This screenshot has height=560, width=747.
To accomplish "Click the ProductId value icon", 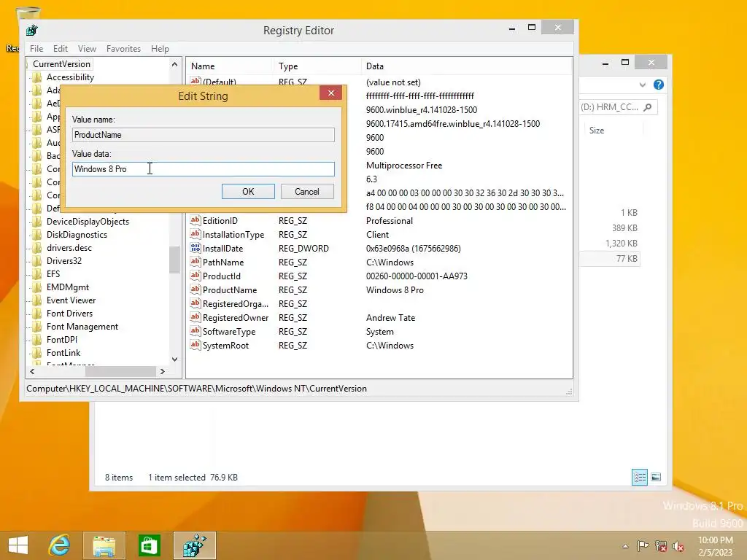I will [195, 276].
